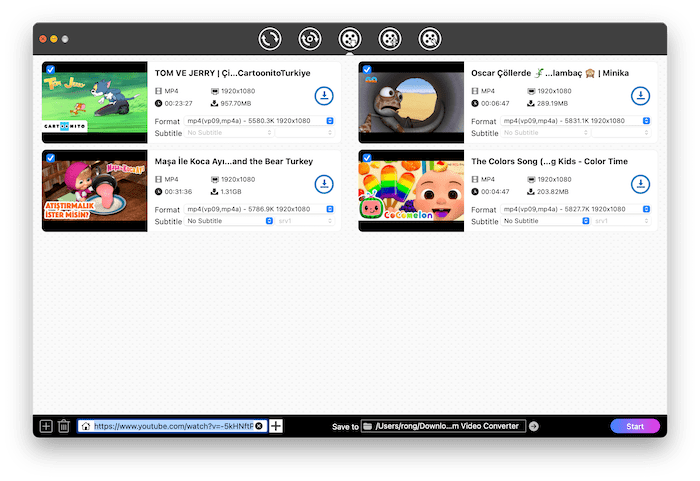The image size is (700, 481).
Task: Click the plus button beside URL field
Action: tap(277, 426)
